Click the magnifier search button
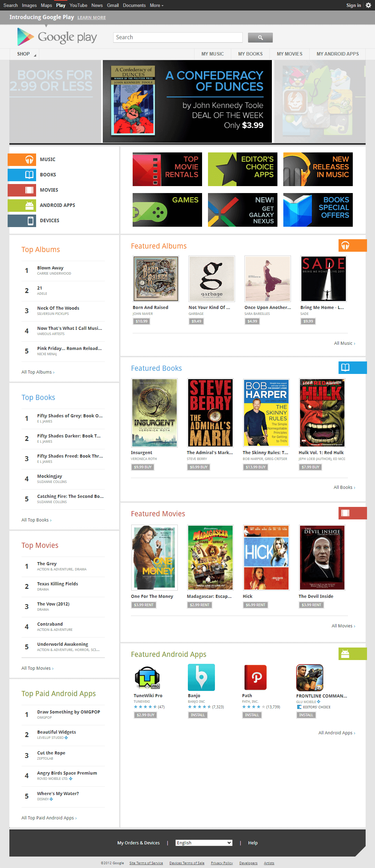 260,37
